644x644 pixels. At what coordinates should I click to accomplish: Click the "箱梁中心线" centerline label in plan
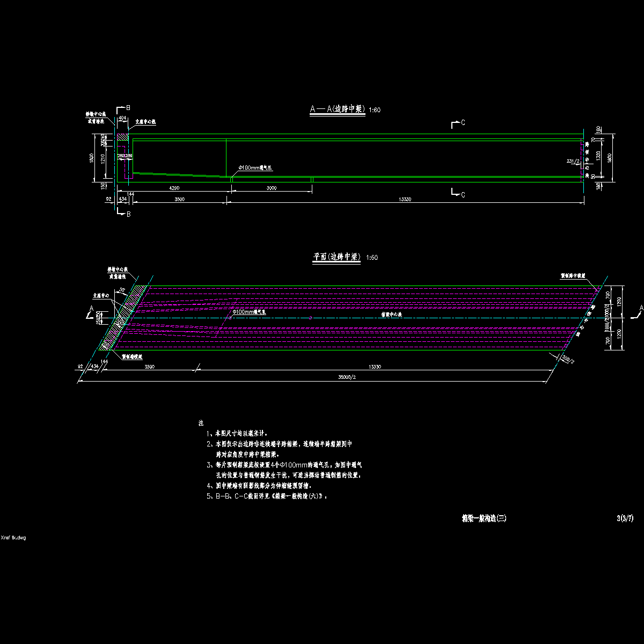(x=391, y=314)
